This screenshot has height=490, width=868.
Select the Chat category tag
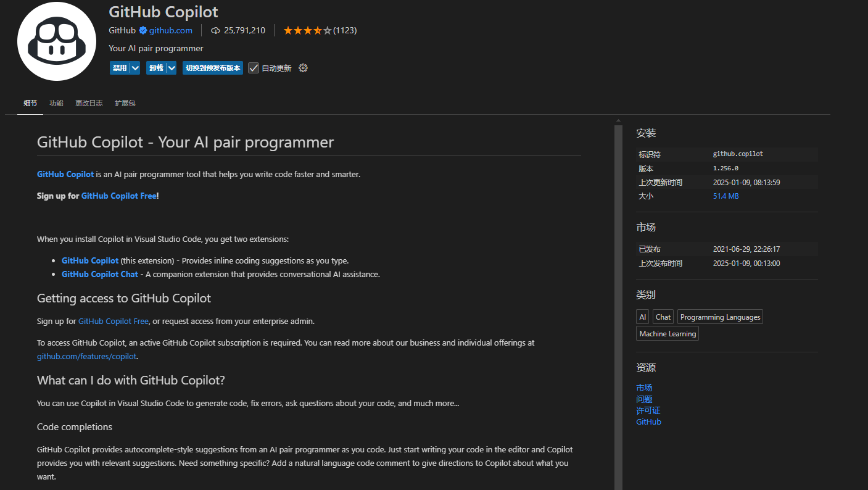(x=663, y=317)
